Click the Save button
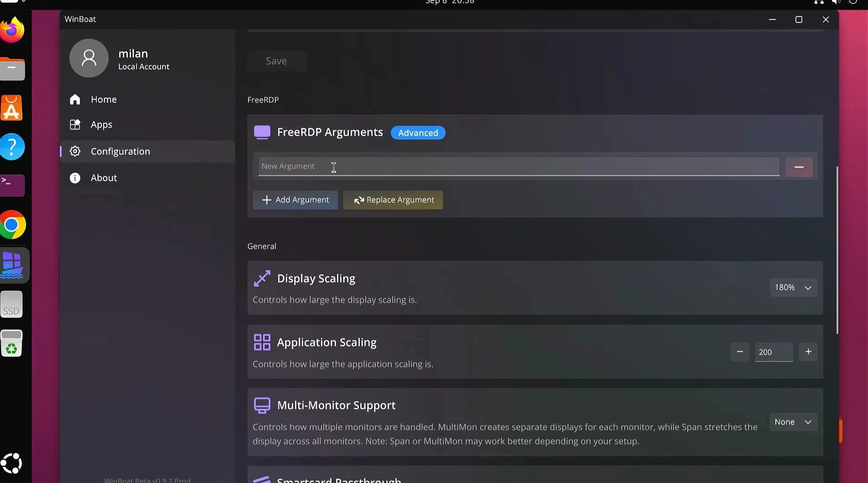Image resolution: width=868 pixels, height=483 pixels. pyautogui.click(x=276, y=61)
